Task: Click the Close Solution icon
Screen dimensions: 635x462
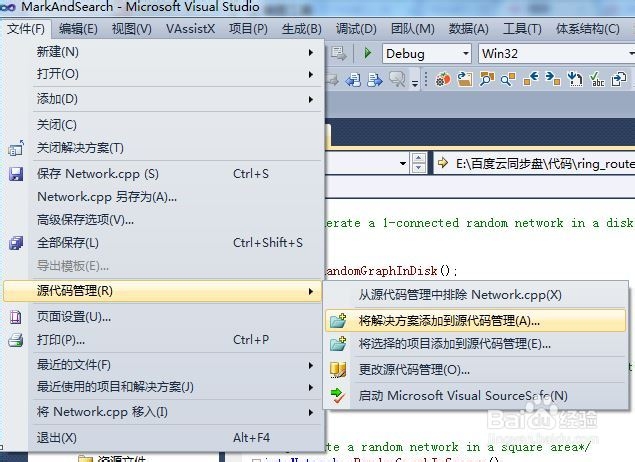Action: coord(16,148)
